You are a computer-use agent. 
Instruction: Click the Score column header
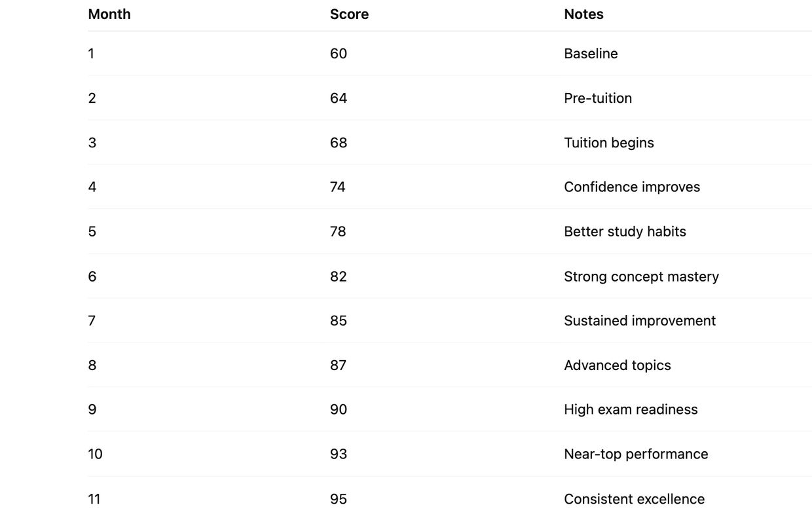click(x=349, y=14)
